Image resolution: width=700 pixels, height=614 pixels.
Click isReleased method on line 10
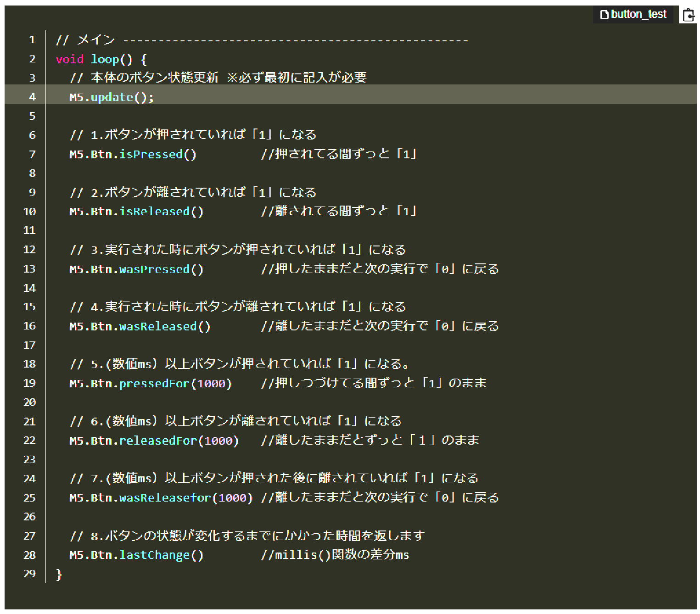155,212
